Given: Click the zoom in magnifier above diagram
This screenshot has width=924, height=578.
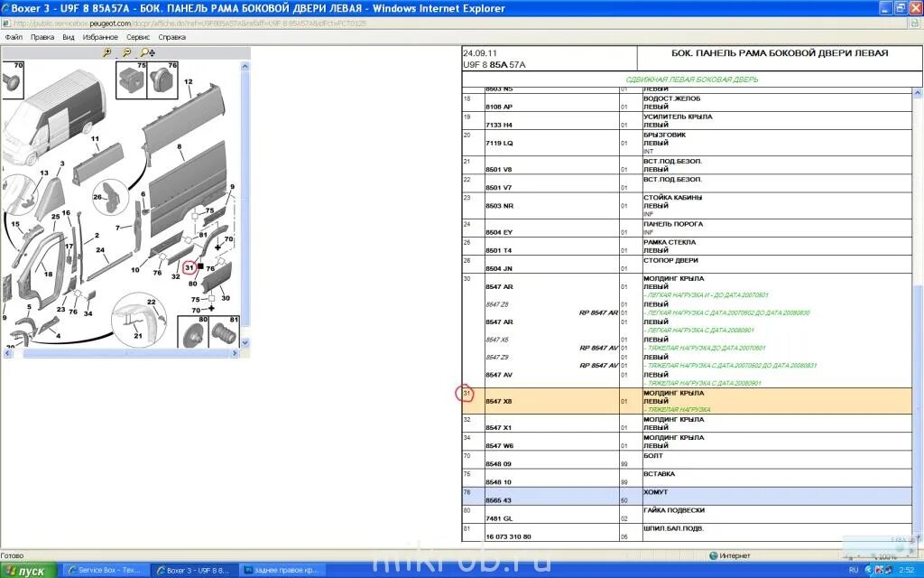Looking at the screenshot, I should [106, 52].
